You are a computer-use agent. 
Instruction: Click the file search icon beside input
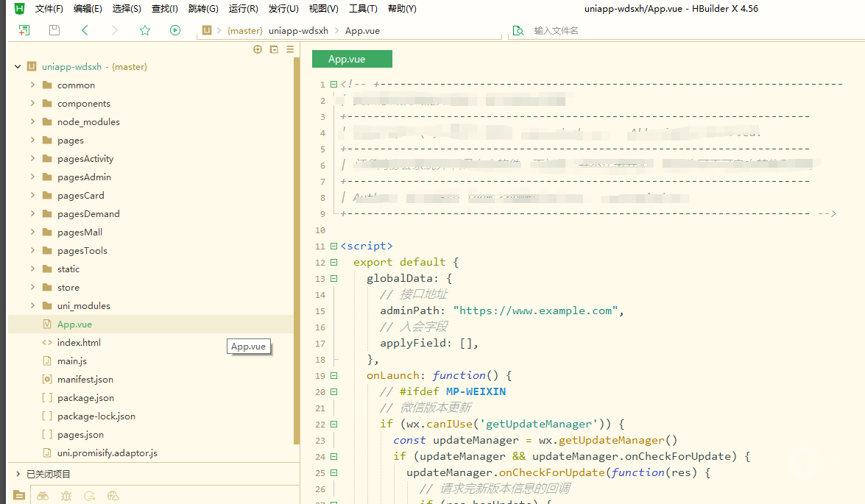coord(518,30)
